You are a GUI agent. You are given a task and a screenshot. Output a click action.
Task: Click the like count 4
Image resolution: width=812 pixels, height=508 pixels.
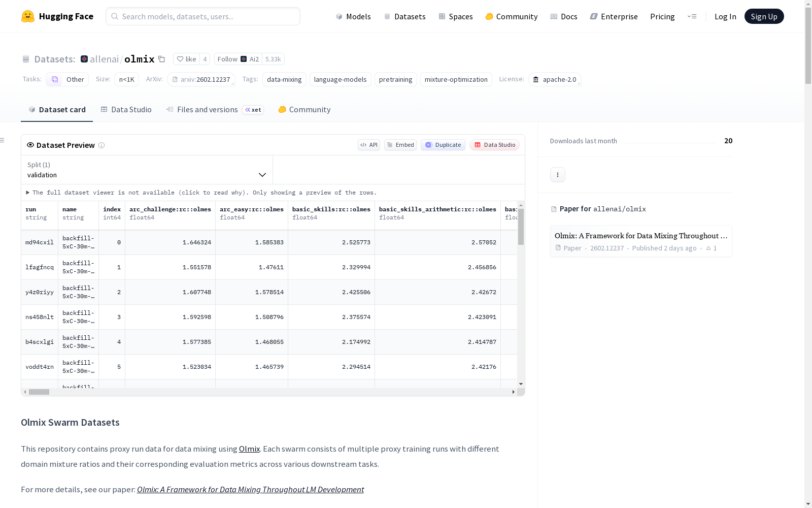click(x=205, y=59)
